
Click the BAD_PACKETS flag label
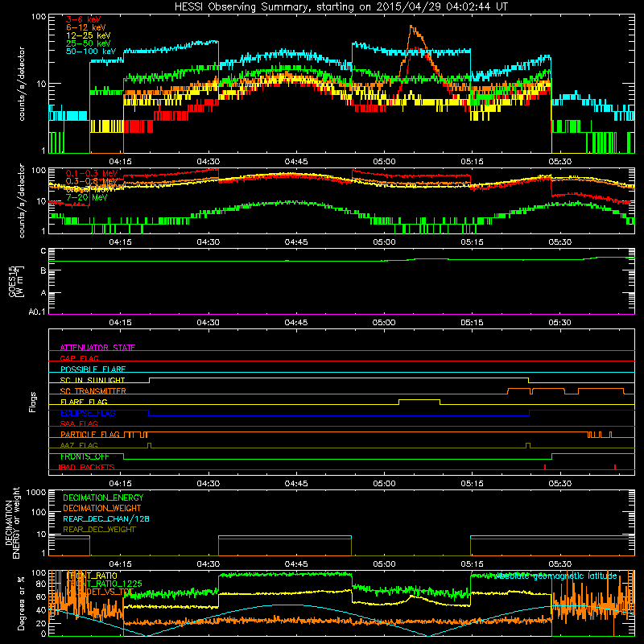87,467
